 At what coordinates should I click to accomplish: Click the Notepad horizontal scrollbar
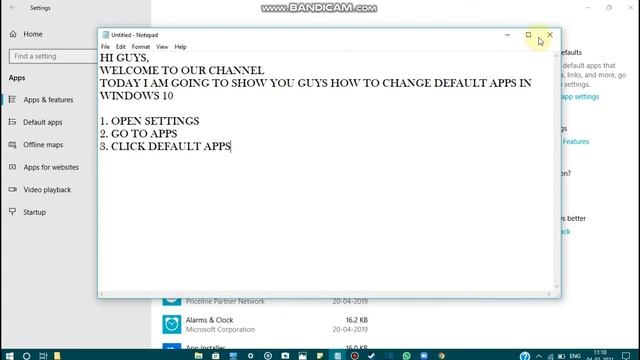point(325,293)
